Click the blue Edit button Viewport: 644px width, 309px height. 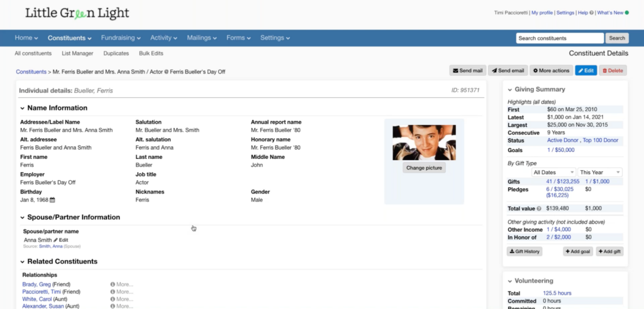[x=586, y=70]
